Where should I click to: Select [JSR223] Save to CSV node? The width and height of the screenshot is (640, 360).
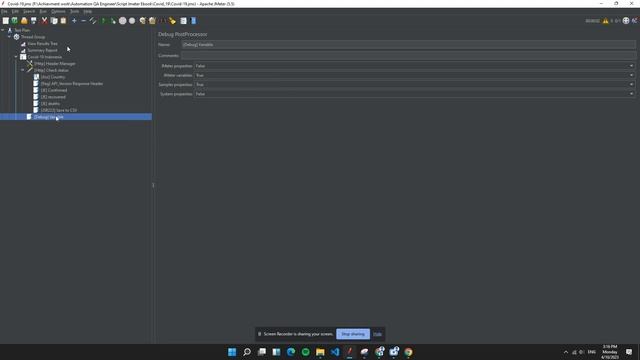(x=59, y=110)
